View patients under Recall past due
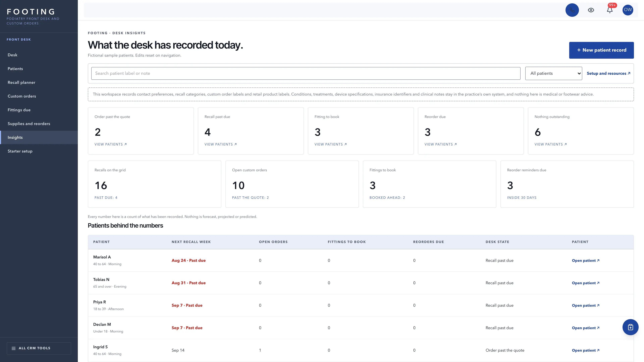 pos(221,144)
